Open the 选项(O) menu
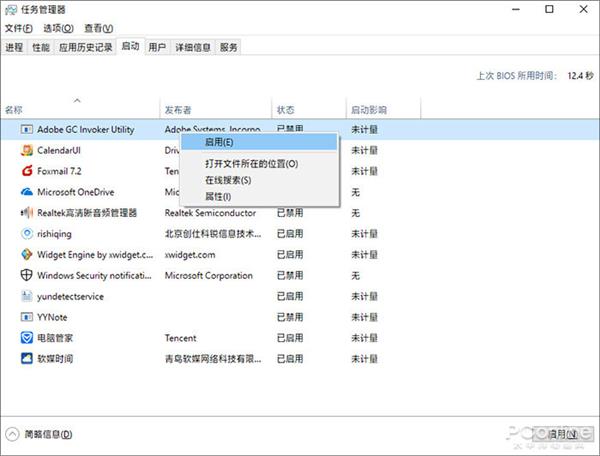Image resolution: width=600 pixels, height=456 pixels. coord(58,28)
